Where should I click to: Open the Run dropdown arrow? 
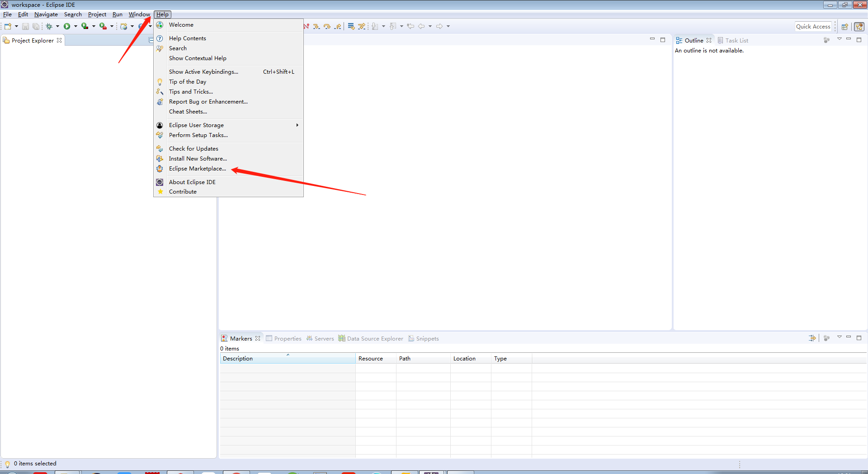[x=75, y=26]
